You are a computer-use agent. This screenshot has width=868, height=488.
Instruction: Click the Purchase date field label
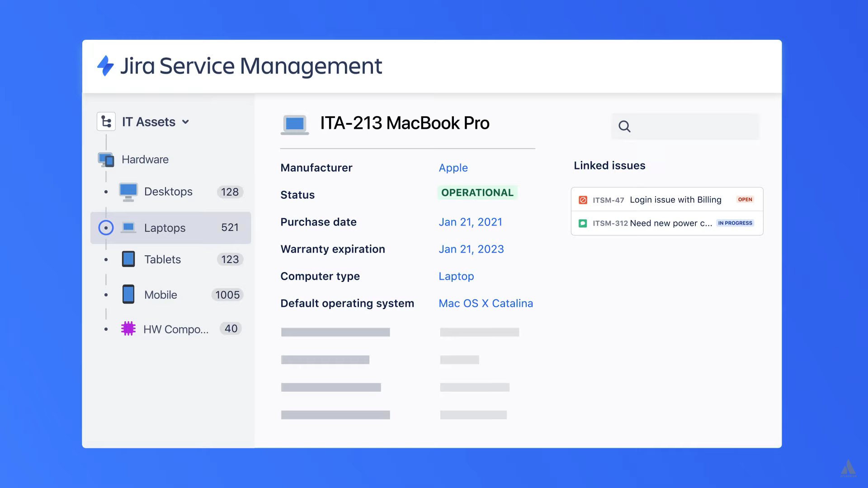tap(318, 222)
